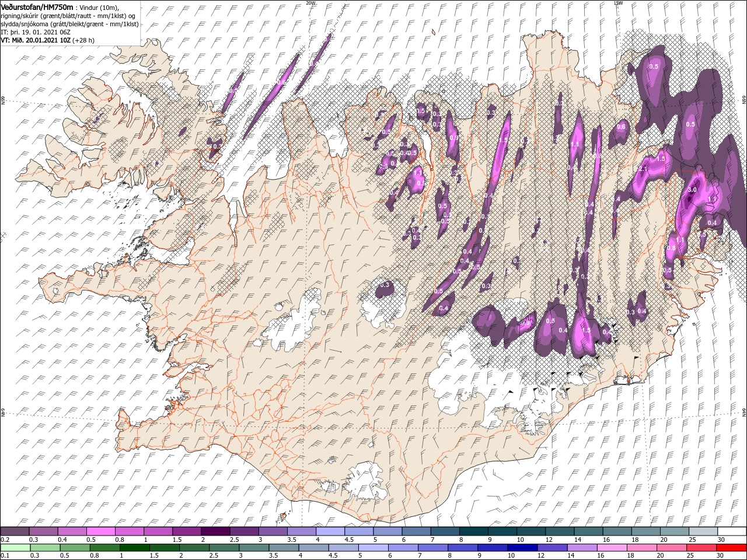Image resolution: width=747 pixels, height=560 pixels.
Task: Click the '2.1' precipitation value in the northeast
Action: [643, 169]
